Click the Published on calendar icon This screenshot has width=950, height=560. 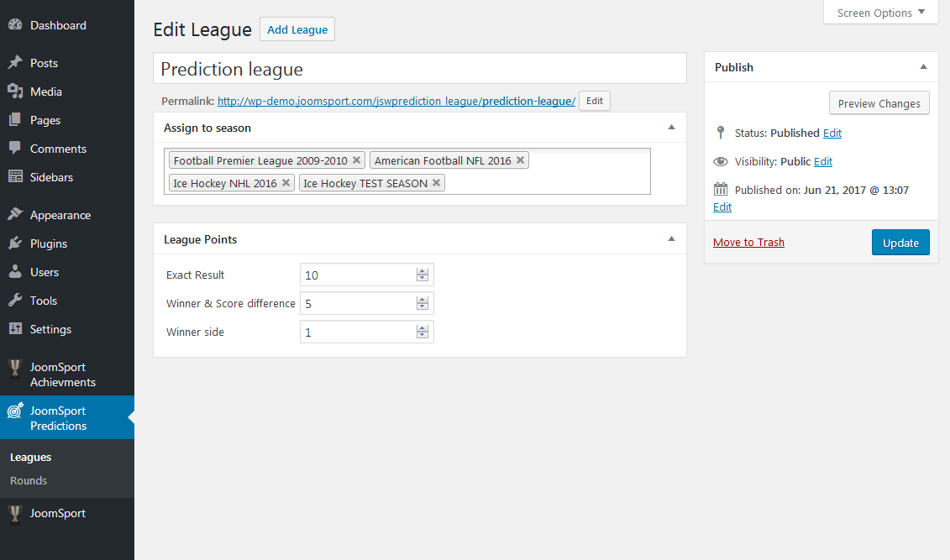(x=721, y=189)
